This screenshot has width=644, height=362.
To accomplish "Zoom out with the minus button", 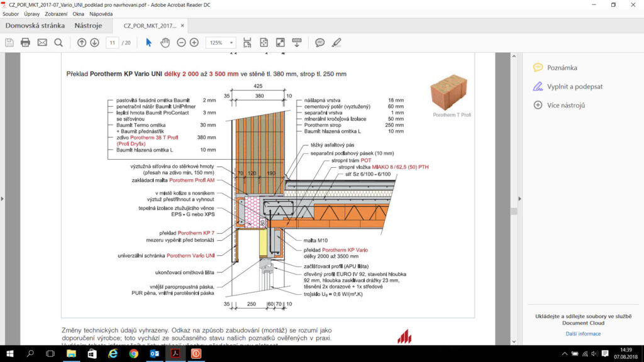I will [x=181, y=43].
